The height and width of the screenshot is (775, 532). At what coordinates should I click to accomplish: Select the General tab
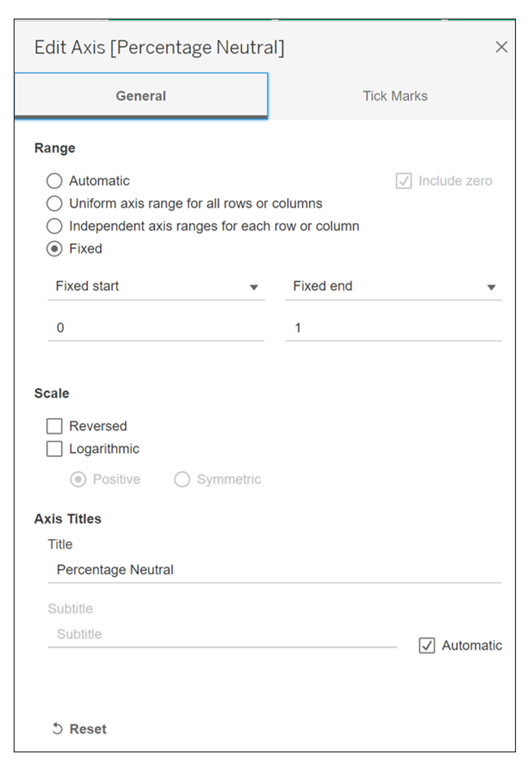click(141, 96)
